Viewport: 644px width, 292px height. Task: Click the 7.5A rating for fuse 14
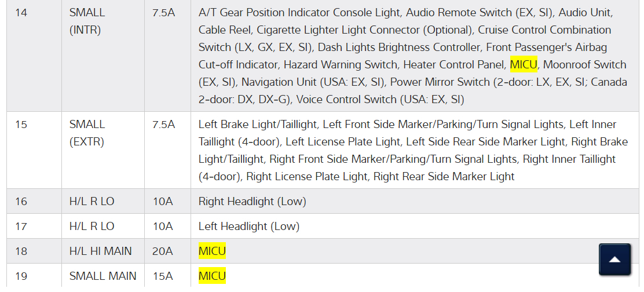(163, 12)
